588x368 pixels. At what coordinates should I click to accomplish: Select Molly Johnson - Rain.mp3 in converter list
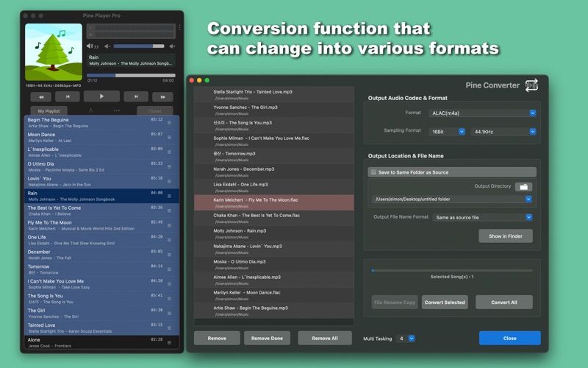(x=273, y=233)
